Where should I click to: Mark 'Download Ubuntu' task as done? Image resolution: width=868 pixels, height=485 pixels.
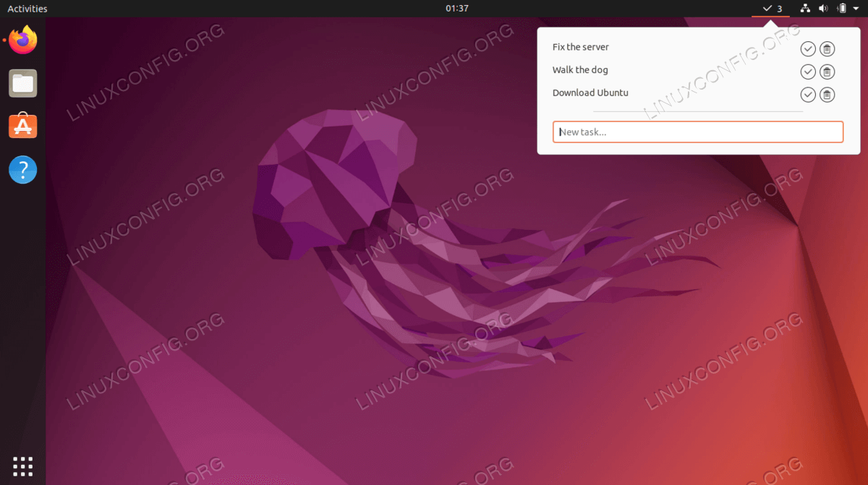point(808,95)
